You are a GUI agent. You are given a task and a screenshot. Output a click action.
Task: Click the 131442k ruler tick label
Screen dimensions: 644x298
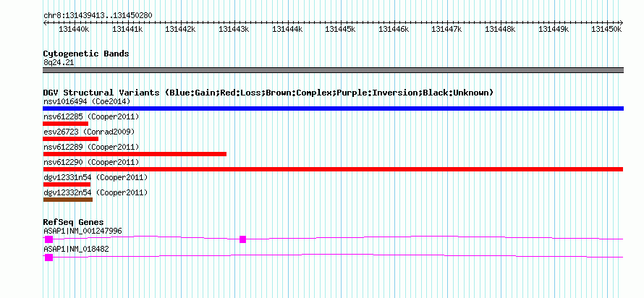(180, 29)
